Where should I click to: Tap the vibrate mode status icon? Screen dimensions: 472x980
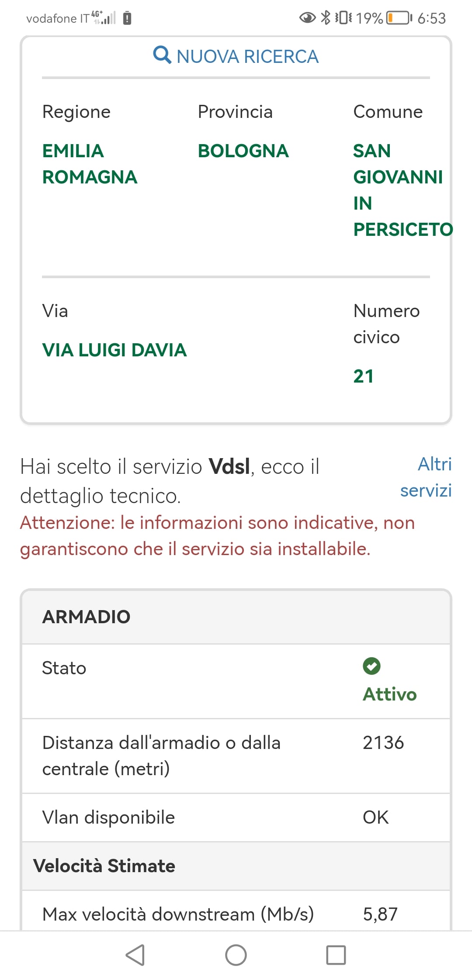(x=344, y=18)
